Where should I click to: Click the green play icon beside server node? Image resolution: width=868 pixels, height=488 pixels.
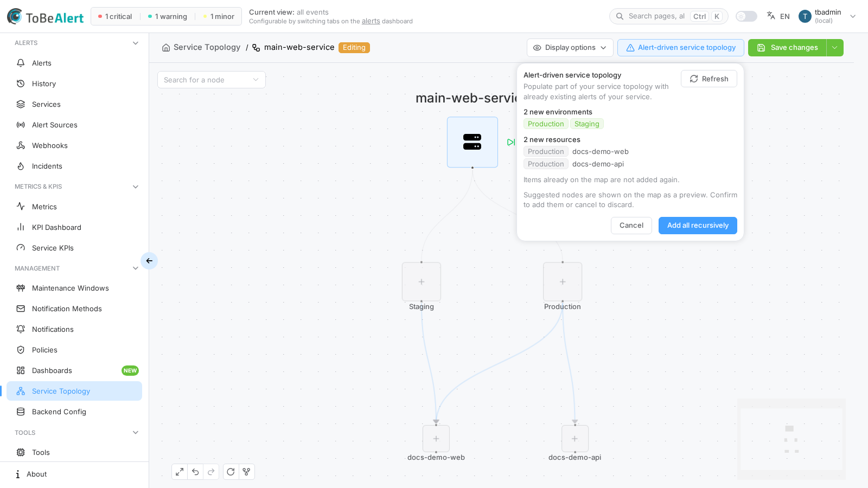click(x=511, y=142)
